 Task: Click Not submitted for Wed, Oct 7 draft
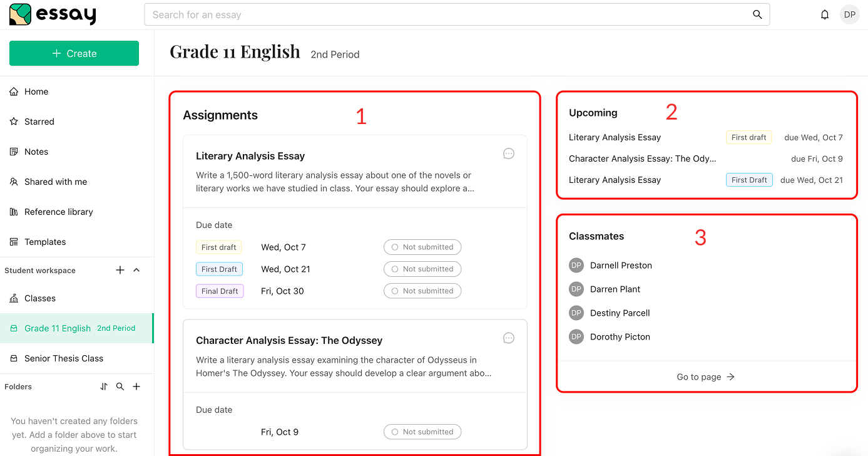tap(422, 247)
